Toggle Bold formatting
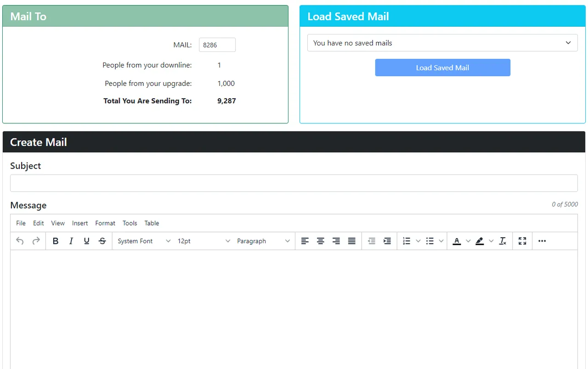The height and width of the screenshot is (369, 588). coord(56,241)
